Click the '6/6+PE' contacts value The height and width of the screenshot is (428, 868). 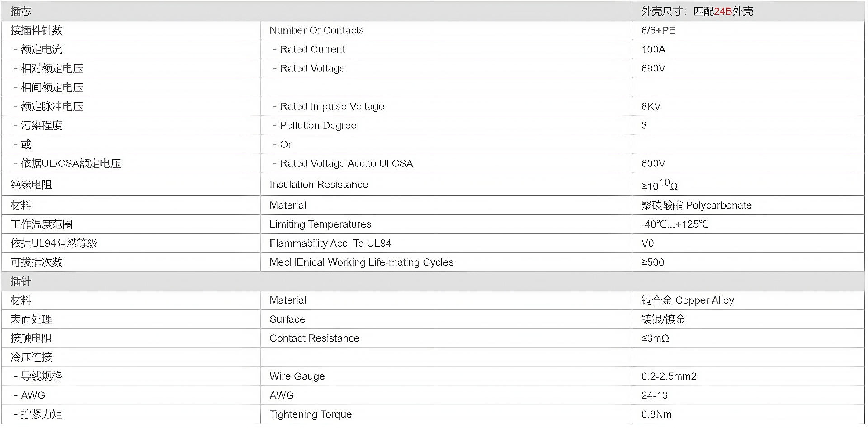tap(658, 30)
